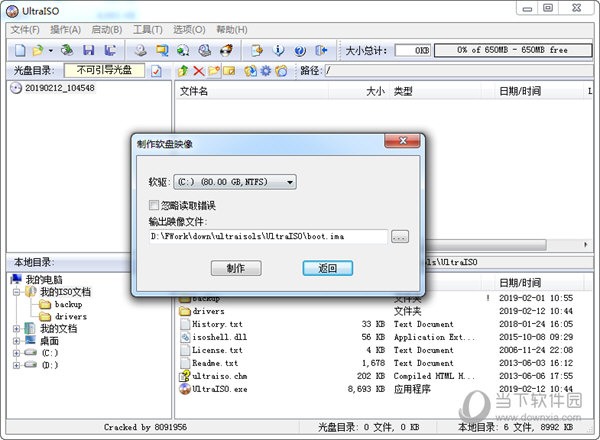Open the 选项(O) menu
This screenshot has width=600, height=440.
[x=189, y=30]
